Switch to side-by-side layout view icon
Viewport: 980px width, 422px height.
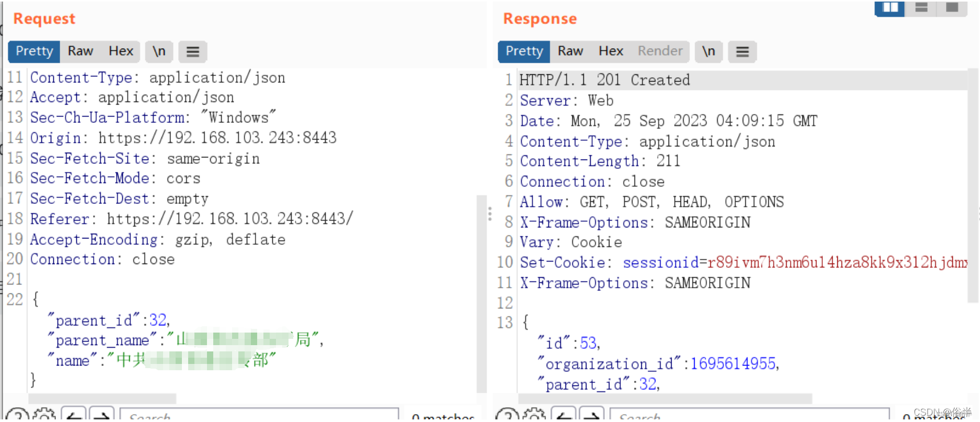tap(890, 8)
